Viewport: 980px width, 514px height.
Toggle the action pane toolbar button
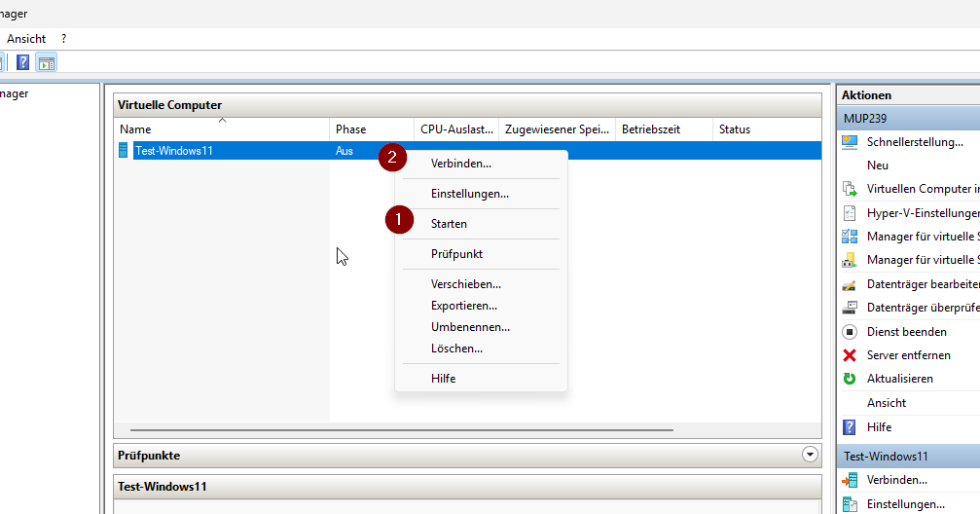(x=47, y=62)
